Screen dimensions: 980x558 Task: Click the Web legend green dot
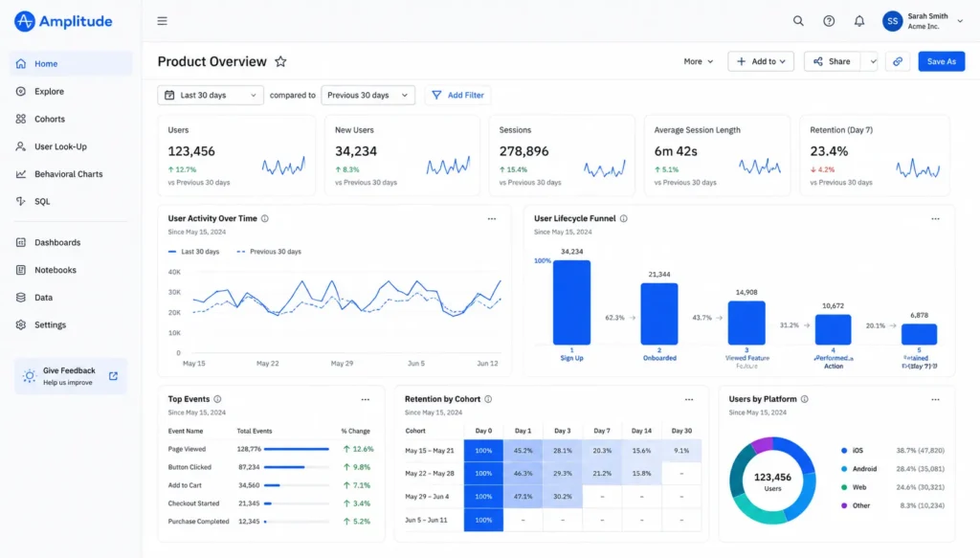pos(844,487)
